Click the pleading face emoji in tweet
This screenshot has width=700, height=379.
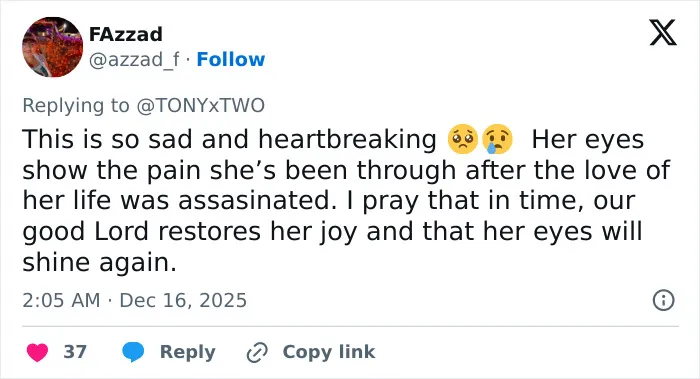click(x=462, y=139)
